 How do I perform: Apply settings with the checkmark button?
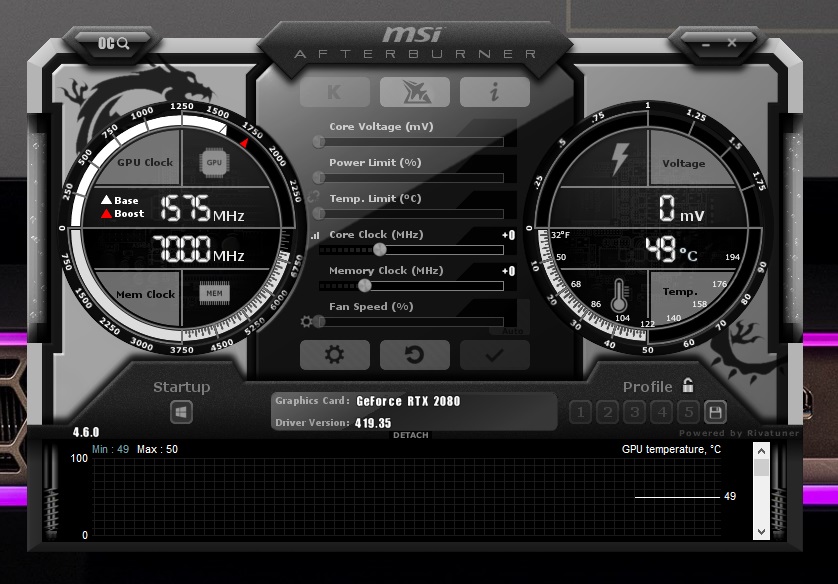494,355
